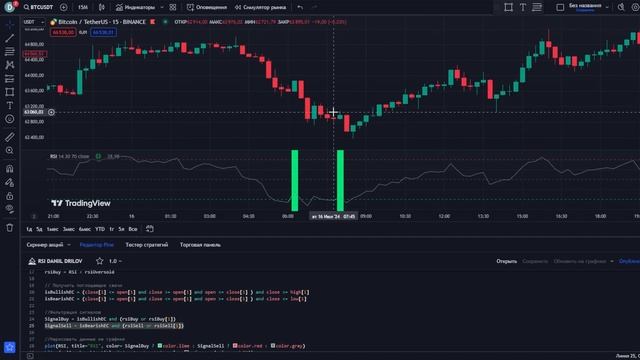This screenshot has width=640, height=360.
Task: Open go-to-date calendar icon
Action: (x=150, y=229)
